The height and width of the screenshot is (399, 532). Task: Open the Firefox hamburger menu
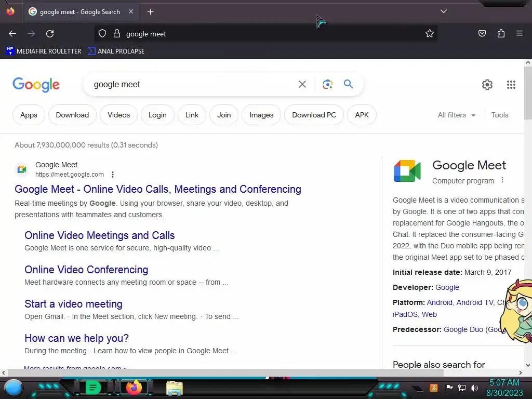point(519,33)
